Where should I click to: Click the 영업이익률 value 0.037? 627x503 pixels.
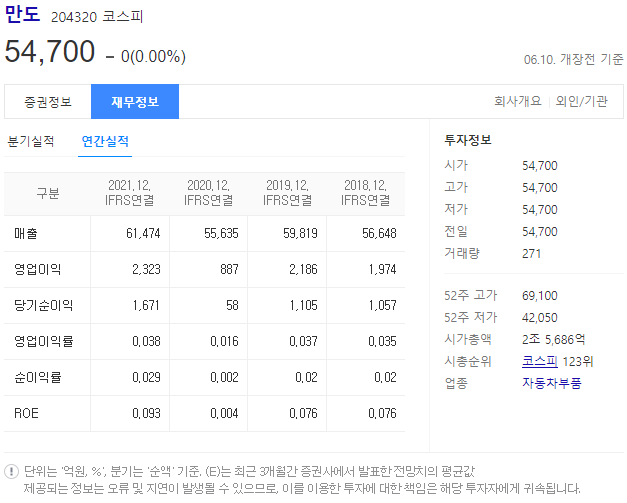[304, 341]
